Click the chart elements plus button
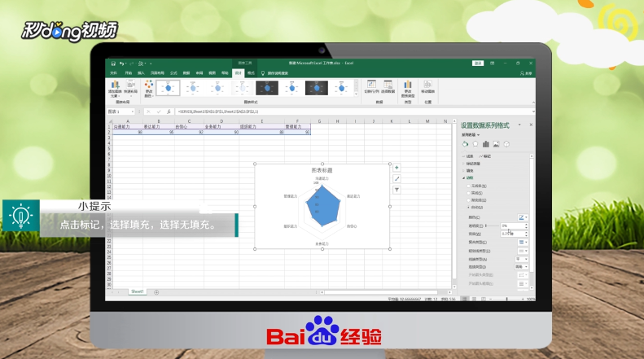Image resolution: width=644 pixels, height=359 pixels. [x=396, y=168]
